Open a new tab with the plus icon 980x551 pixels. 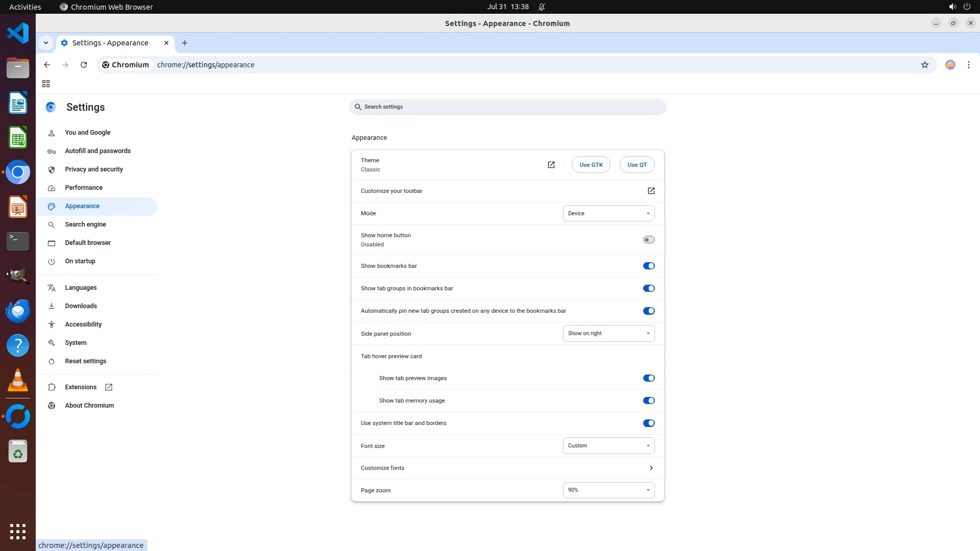pos(185,43)
